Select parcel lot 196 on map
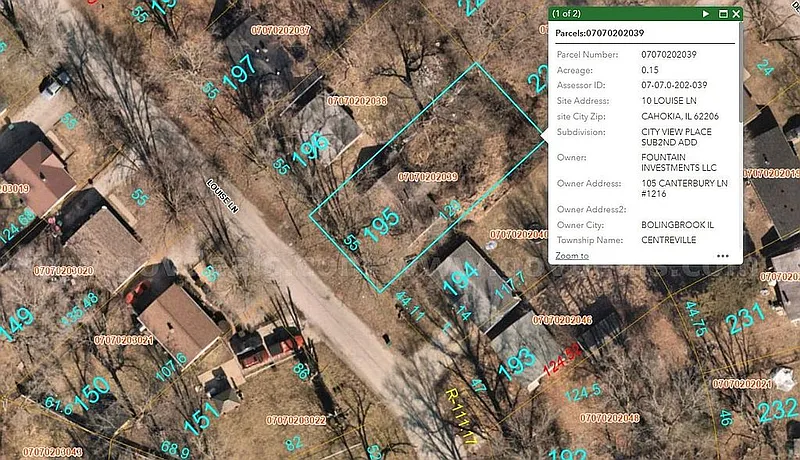 311,147
